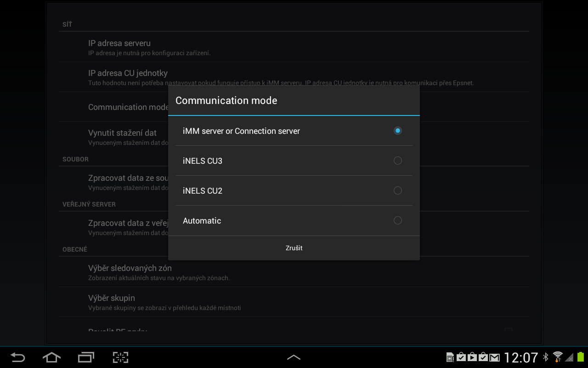Tap the screenshot capture icon in navigation bar
The image size is (588, 368).
pyautogui.click(x=120, y=357)
